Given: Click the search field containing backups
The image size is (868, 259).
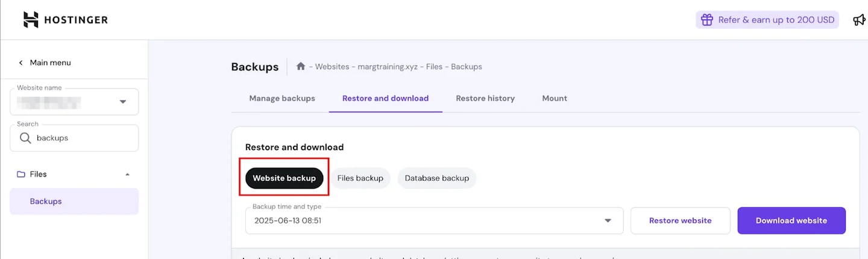Looking at the screenshot, I should point(74,138).
